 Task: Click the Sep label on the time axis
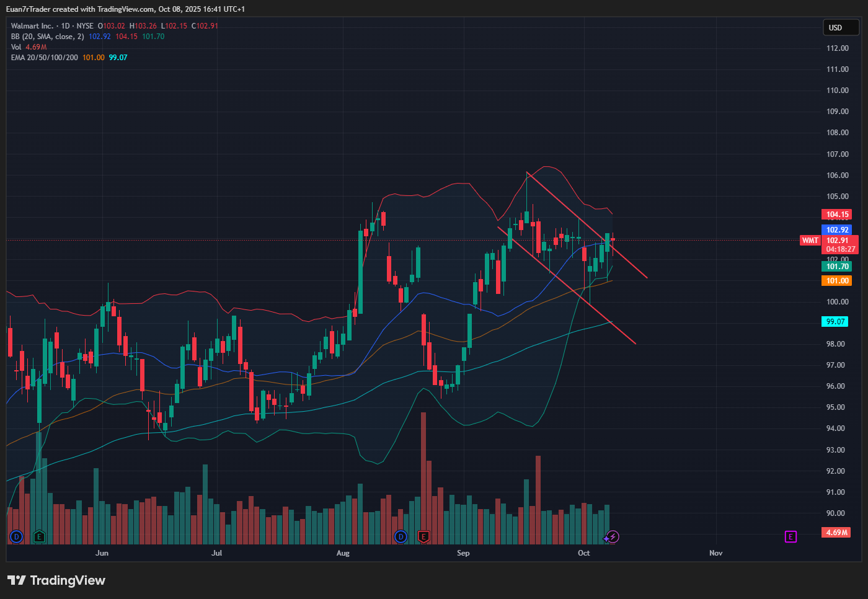[463, 553]
